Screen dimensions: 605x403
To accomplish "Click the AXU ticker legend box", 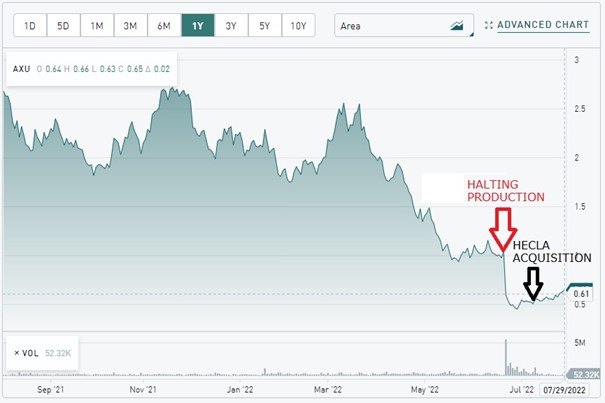I will pos(91,69).
